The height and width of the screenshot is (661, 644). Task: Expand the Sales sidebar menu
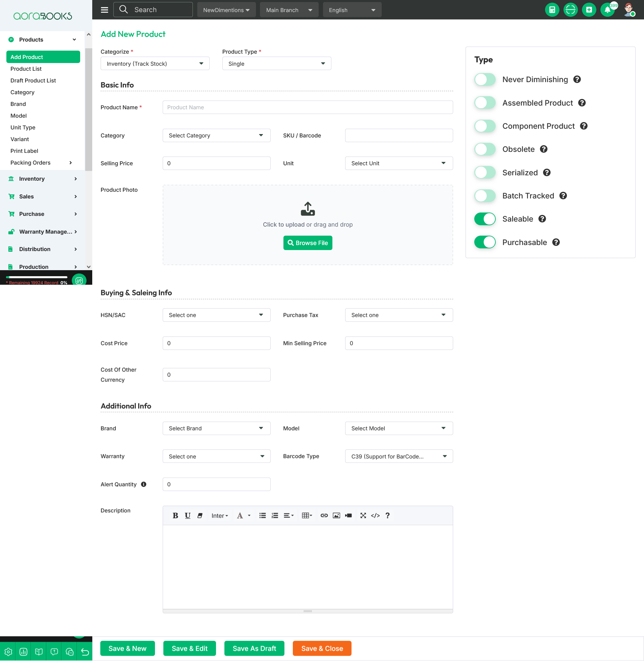[x=43, y=196]
